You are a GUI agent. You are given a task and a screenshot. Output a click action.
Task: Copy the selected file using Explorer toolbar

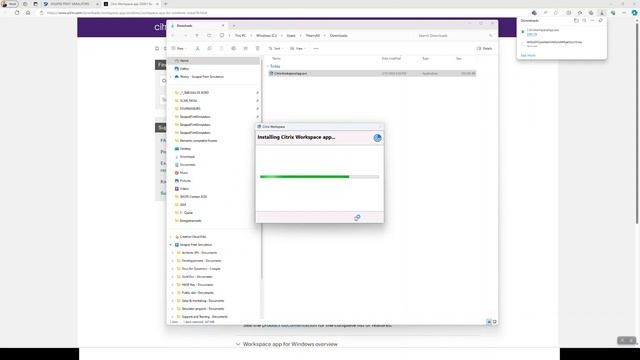209,49
